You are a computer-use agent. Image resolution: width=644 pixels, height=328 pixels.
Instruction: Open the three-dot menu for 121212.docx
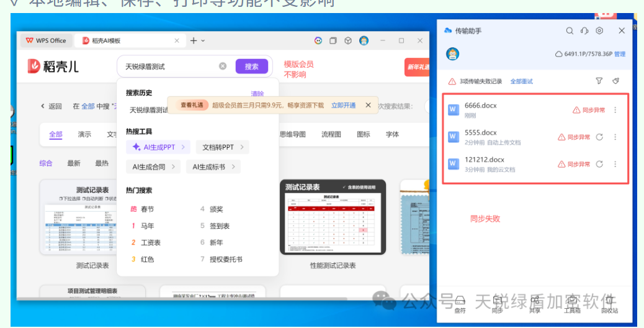click(615, 164)
